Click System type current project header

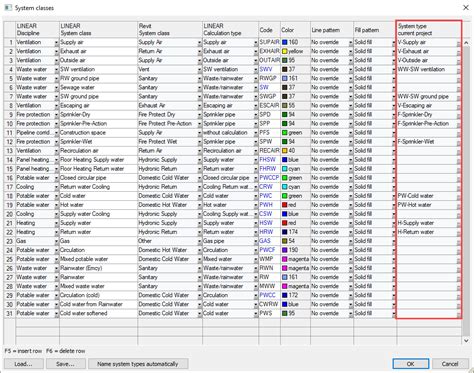point(429,30)
